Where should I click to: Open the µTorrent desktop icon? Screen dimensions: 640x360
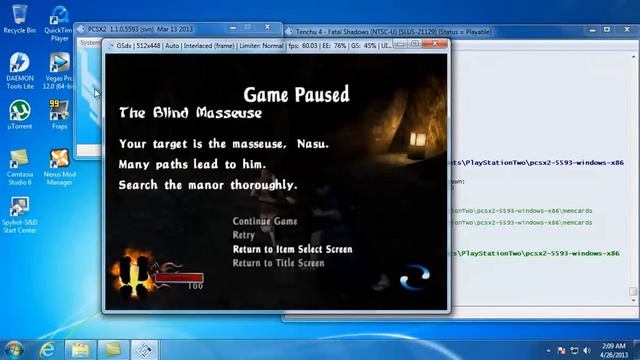19,115
